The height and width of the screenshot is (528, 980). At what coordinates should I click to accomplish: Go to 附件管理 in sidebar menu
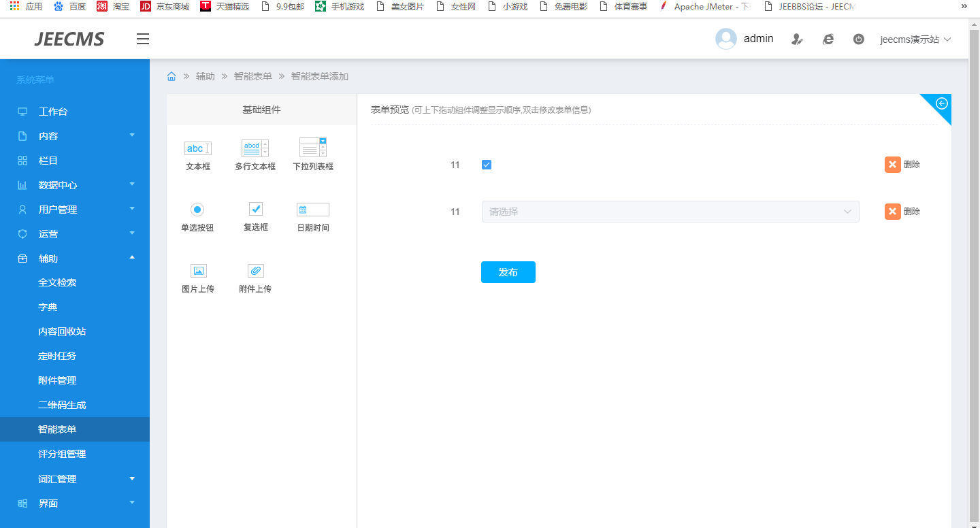57,380
